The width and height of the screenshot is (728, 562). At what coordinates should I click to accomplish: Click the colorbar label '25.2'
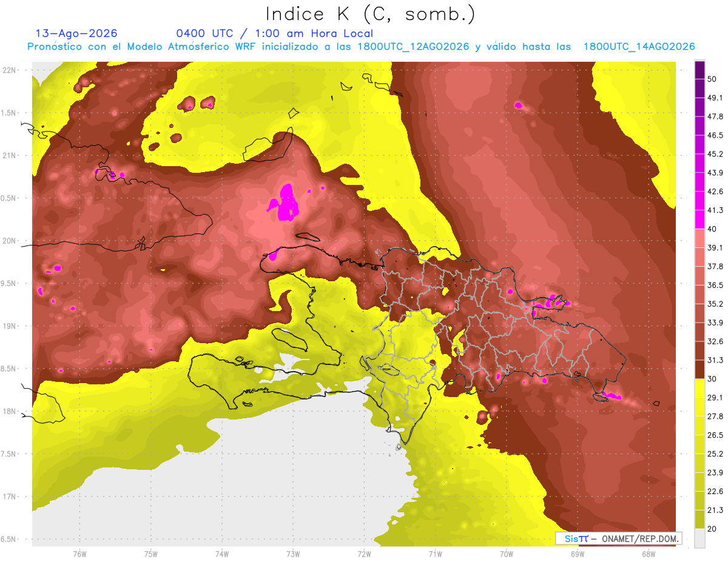(x=715, y=453)
